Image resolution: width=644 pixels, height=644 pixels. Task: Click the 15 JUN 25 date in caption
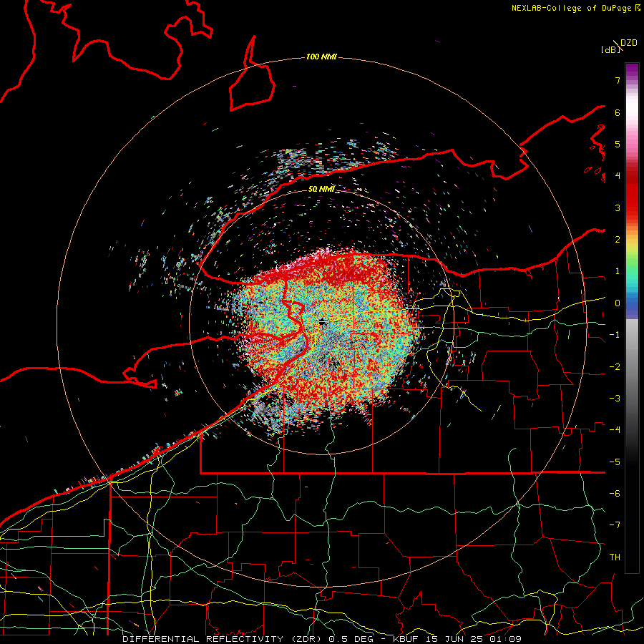[454, 639]
